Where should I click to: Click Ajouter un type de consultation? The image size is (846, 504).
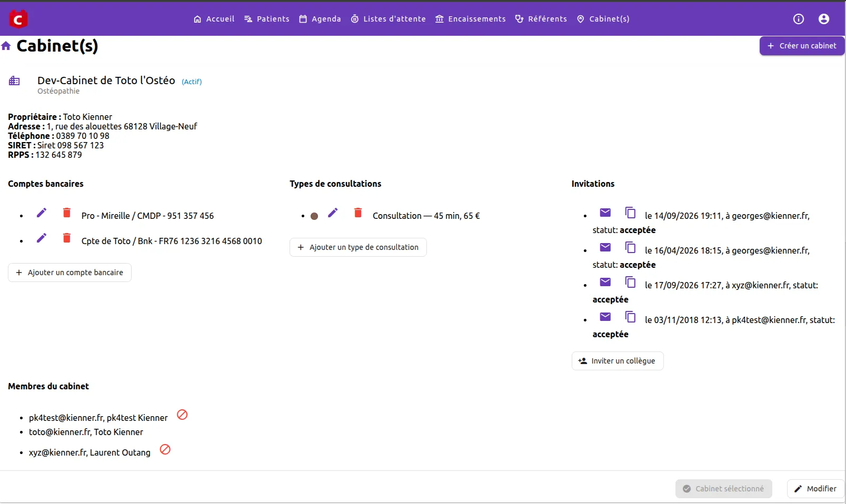coord(358,247)
